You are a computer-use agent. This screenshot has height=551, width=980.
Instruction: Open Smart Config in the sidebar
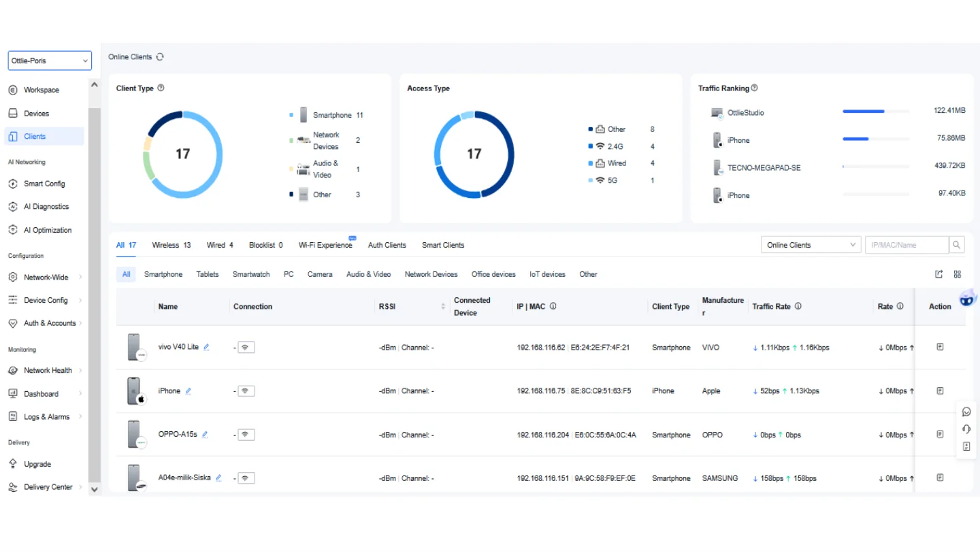(x=44, y=184)
